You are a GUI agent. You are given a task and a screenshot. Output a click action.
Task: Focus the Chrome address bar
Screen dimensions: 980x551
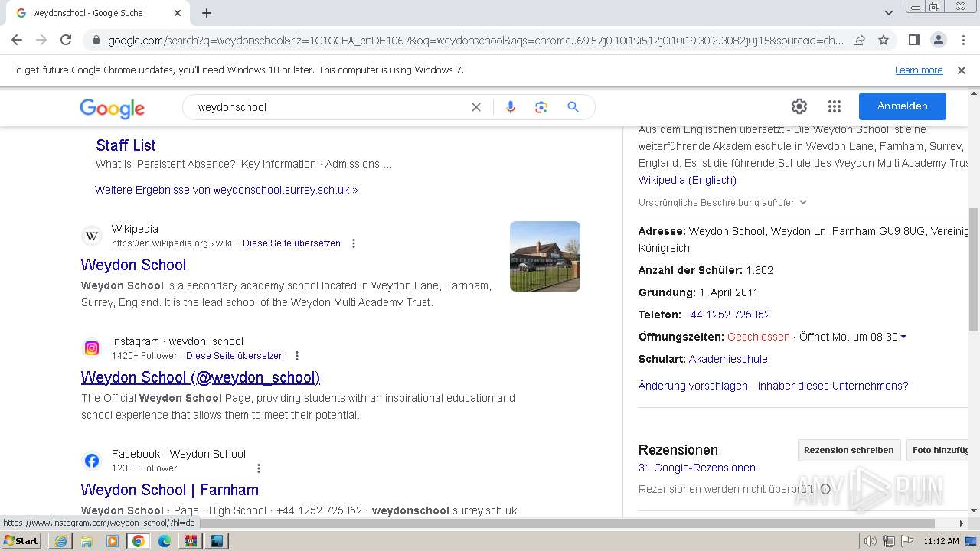tap(475, 40)
